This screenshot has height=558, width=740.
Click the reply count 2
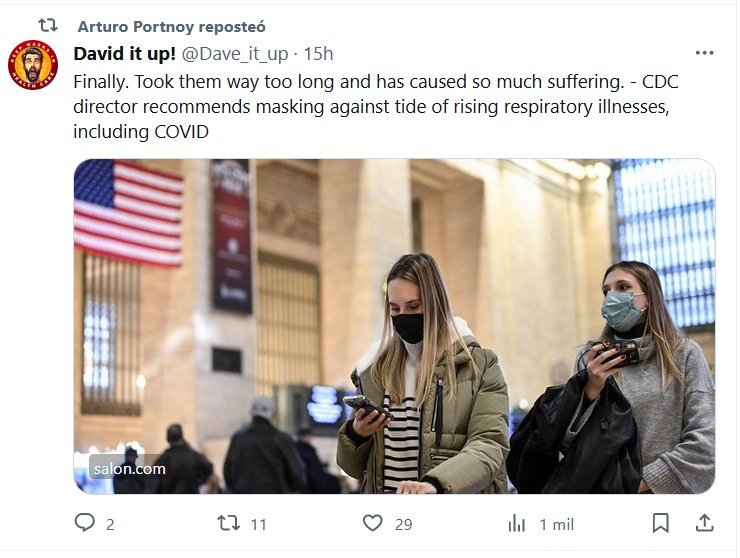point(110,524)
